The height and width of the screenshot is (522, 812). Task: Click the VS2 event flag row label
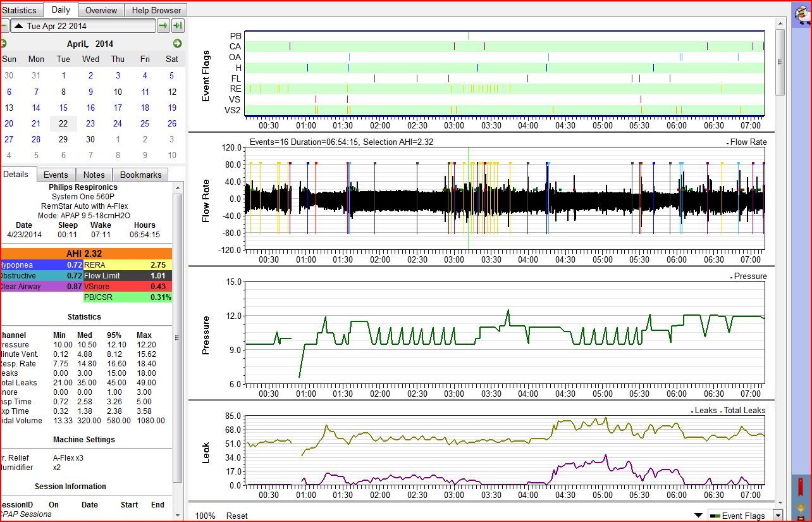234,110
